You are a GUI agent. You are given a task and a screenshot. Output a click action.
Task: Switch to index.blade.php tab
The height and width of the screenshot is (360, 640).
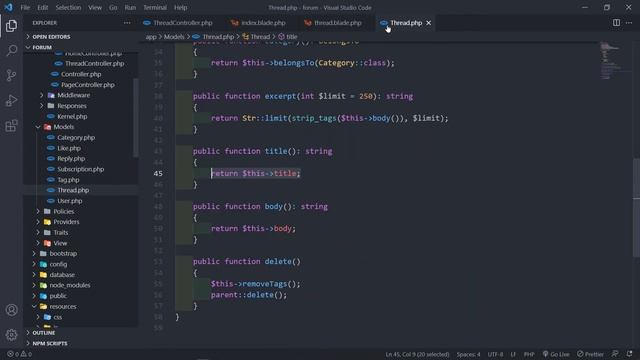[258, 23]
